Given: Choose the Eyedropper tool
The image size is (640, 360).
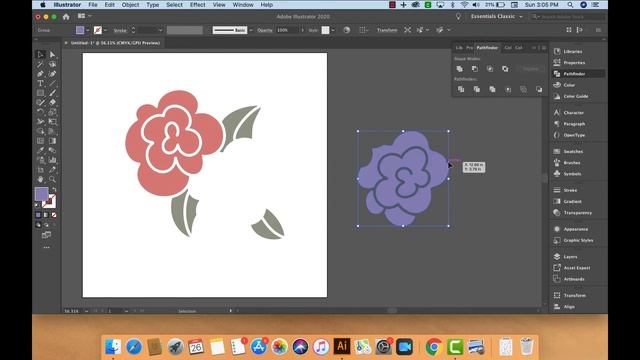Looking at the screenshot, I should click(x=40, y=151).
